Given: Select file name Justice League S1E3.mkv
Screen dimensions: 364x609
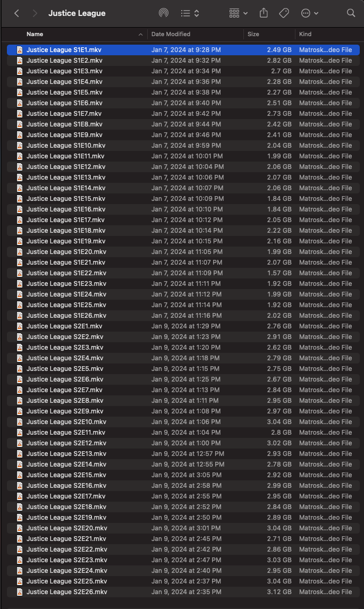Looking at the screenshot, I should click(64, 71).
